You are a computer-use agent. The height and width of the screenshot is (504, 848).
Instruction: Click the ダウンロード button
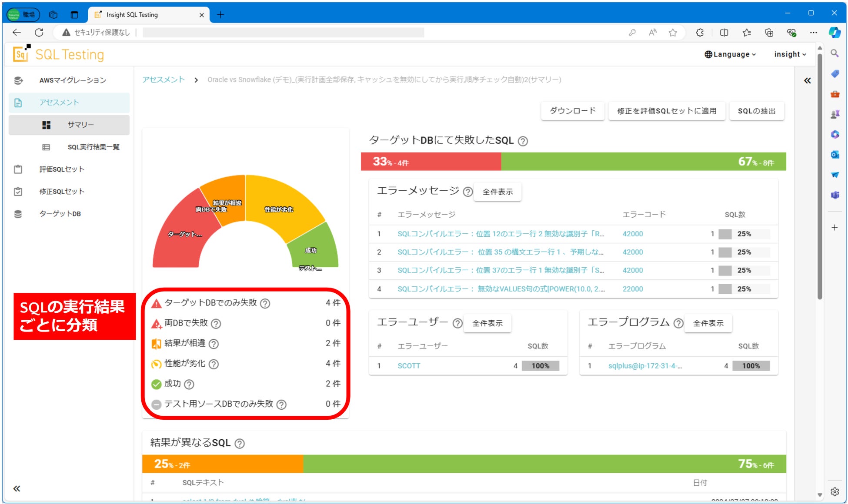(572, 111)
